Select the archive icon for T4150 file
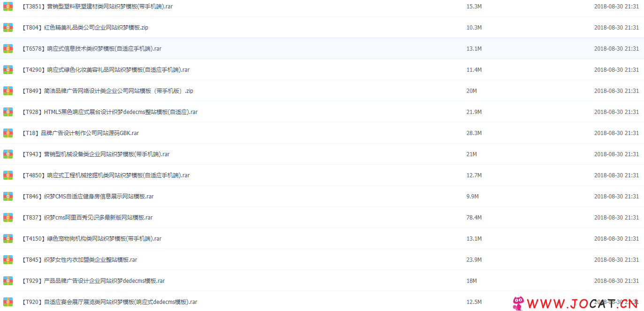The width and height of the screenshot is (644, 311). pos(8,239)
